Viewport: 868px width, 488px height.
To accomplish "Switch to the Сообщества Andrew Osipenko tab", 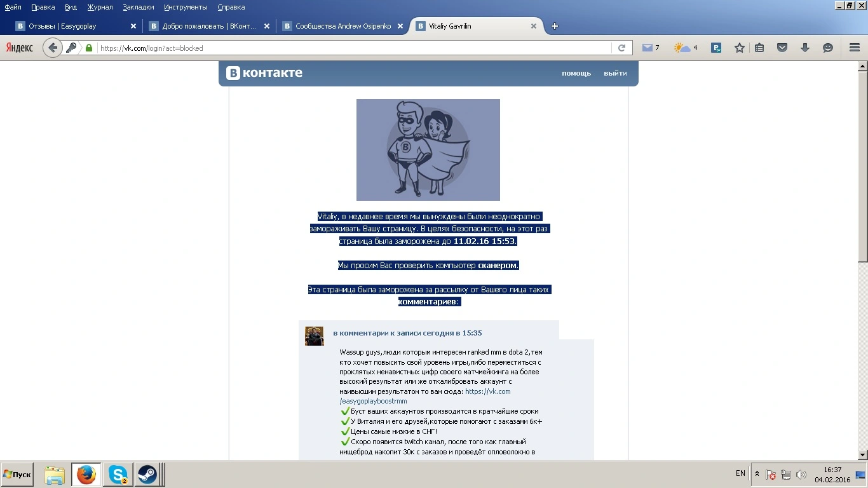I will (x=342, y=26).
